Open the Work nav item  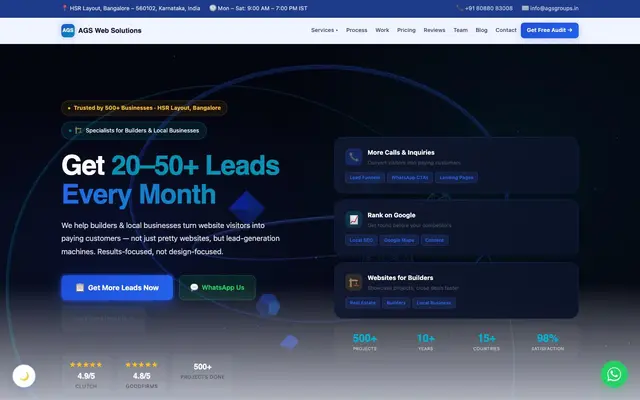pyautogui.click(x=382, y=30)
